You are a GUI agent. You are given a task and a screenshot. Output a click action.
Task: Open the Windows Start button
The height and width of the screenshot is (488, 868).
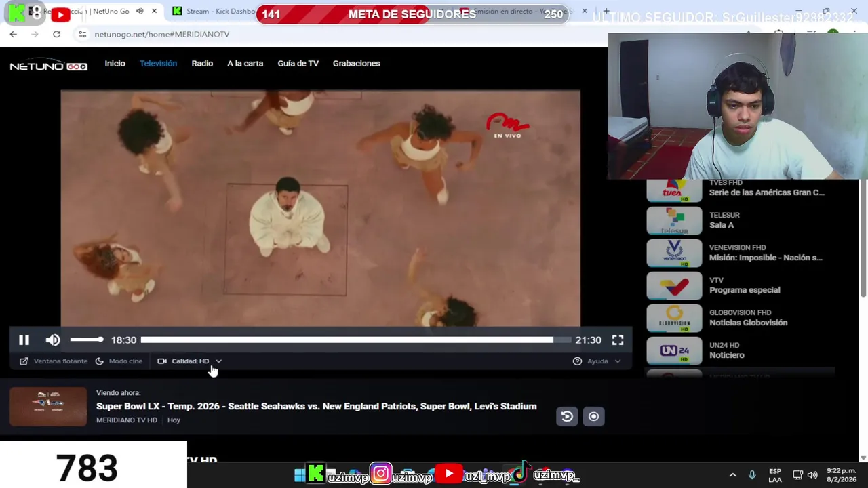pyautogui.click(x=299, y=475)
